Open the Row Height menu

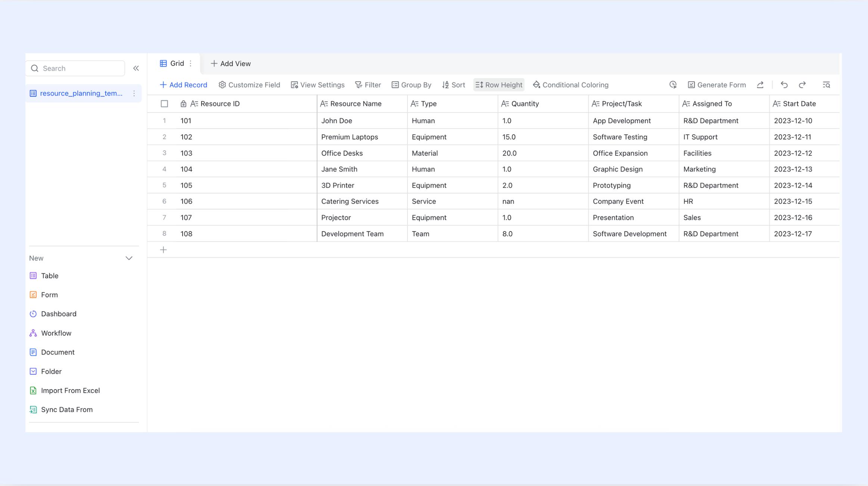(x=499, y=85)
